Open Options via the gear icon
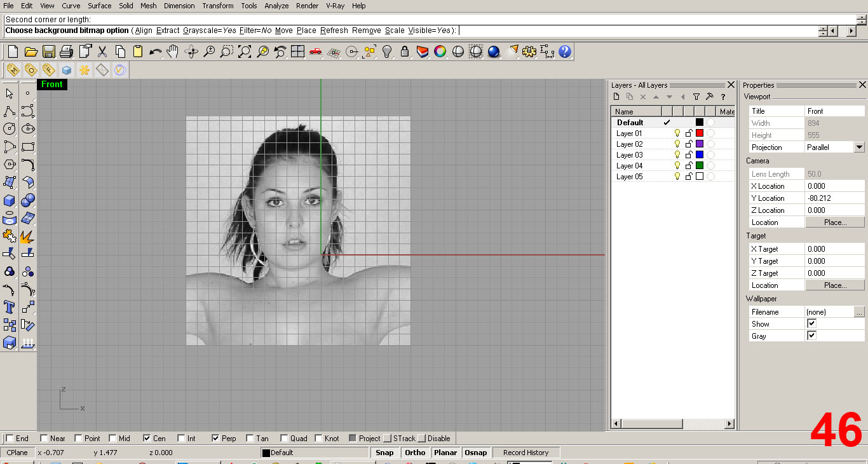Screen dimensions: 868x464 click(529, 51)
